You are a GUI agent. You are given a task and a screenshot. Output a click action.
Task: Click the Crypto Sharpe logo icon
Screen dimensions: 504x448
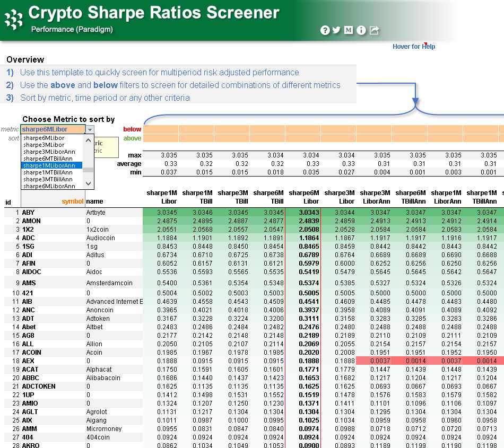tap(13, 20)
